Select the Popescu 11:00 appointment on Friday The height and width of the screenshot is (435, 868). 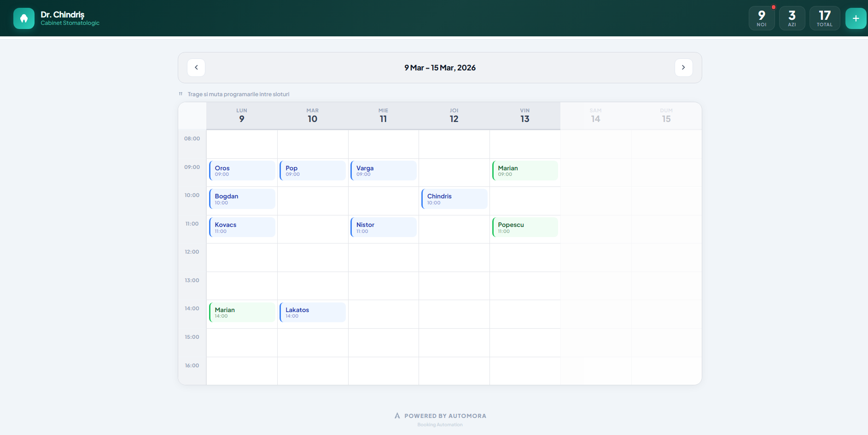pos(524,227)
